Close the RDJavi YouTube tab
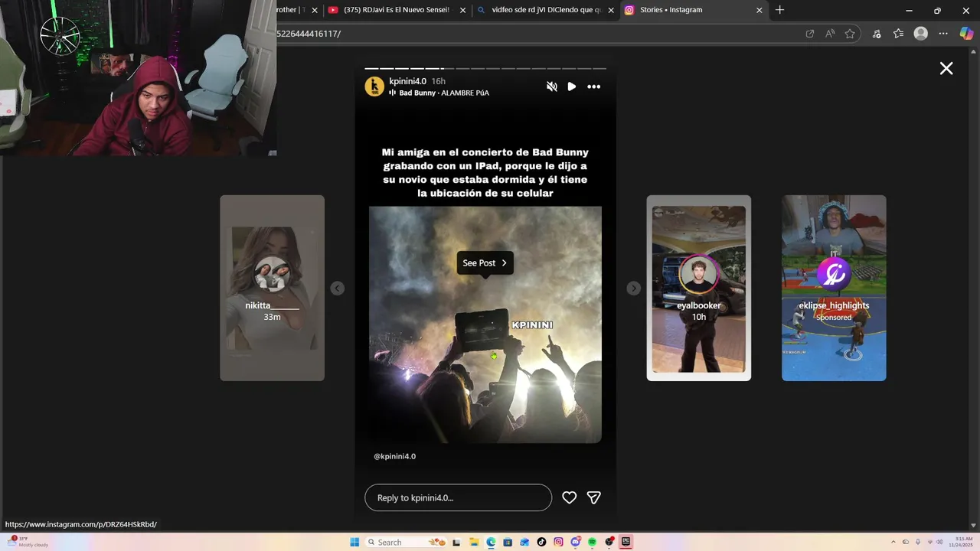This screenshot has height=551, width=980. 462,10
